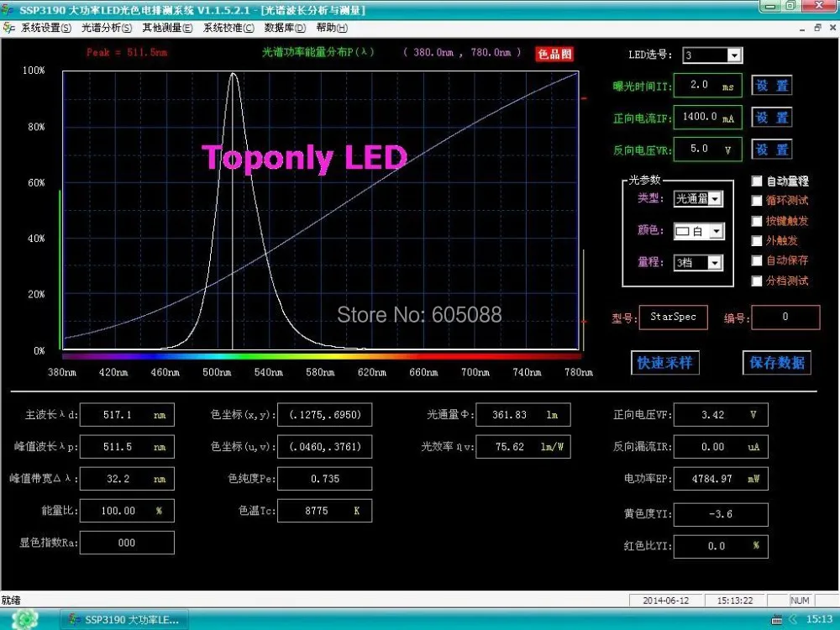Enable the 外触发 checkbox
This screenshot has width=840, height=630.
click(x=757, y=240)
